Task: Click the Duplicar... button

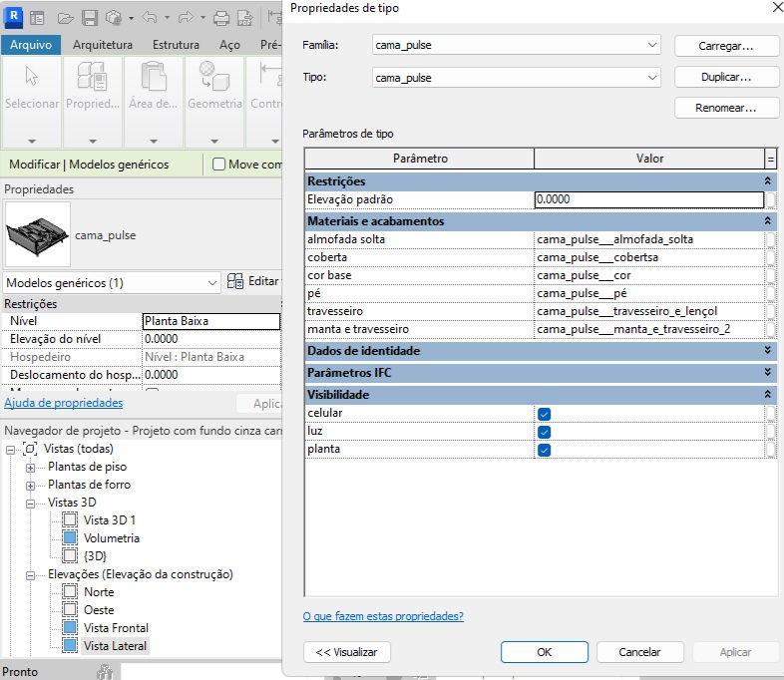Action: point(726,77)
